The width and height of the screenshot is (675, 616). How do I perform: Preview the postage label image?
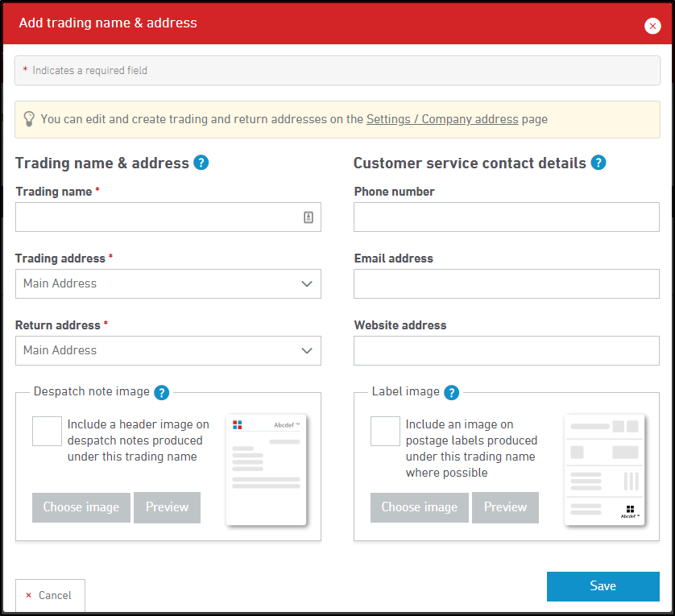click(x=505, y=507)
